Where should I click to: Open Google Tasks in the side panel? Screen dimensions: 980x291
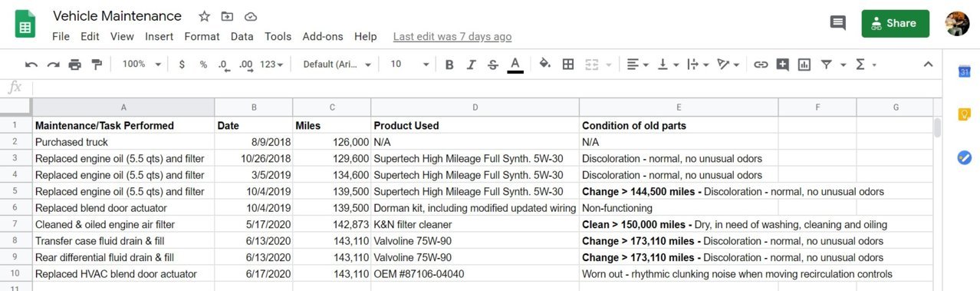[x=965, y=157]
